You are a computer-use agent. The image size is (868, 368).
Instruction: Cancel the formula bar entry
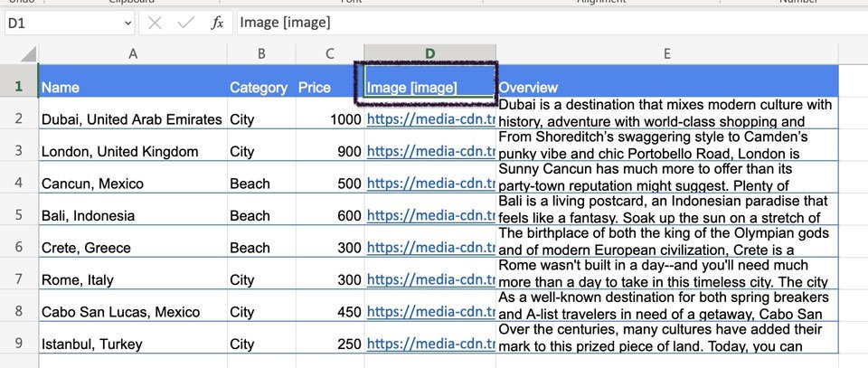[155, 24]
